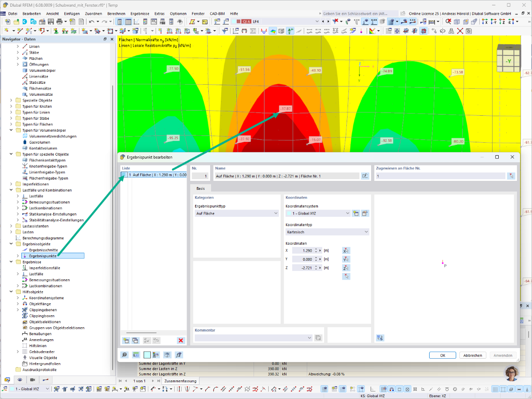Viewport: 532px width, 399px height.
Task: Increase the Z coordinate with stepper up arrow
Action: pyautogui.click(x=317, y=266)
